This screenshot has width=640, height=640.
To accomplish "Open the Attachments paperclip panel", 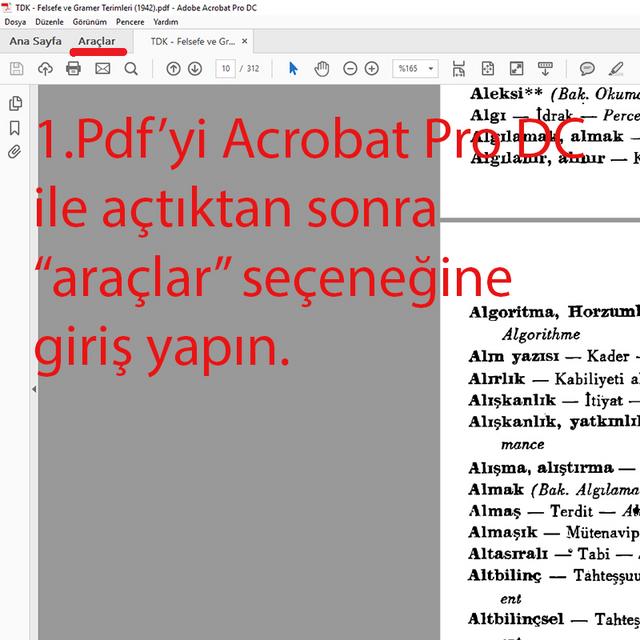I will (14, 152).
